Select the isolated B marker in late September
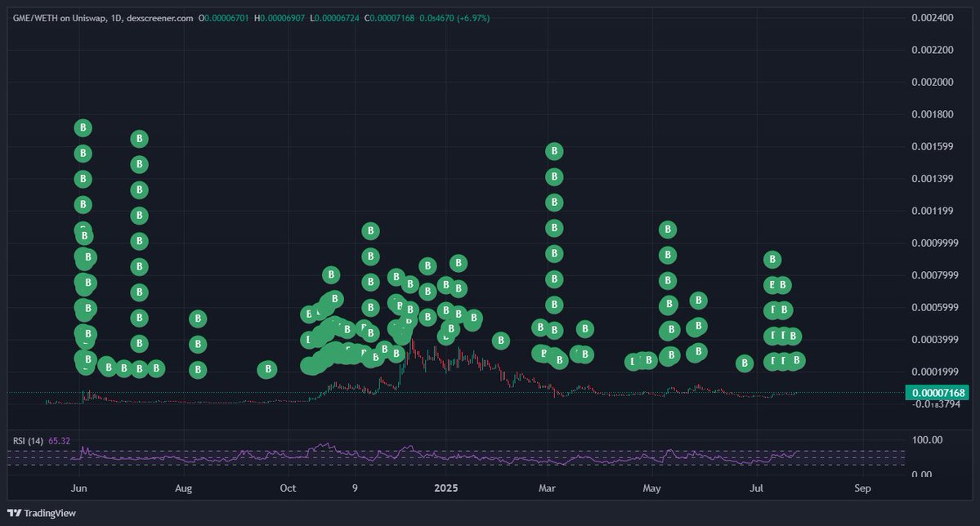The width and height of the screenshot is (980, 526). coord(267,369)
